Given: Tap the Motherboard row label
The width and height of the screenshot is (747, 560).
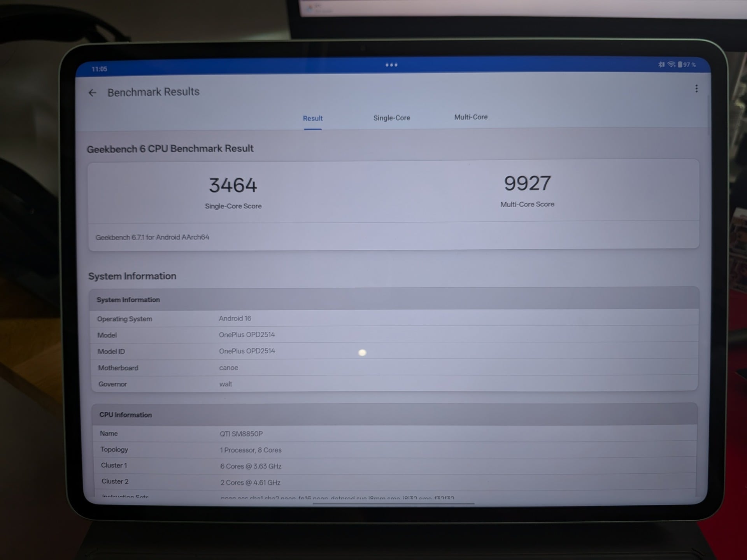Looking at the screenshot, I should click(x=118, y=368).
